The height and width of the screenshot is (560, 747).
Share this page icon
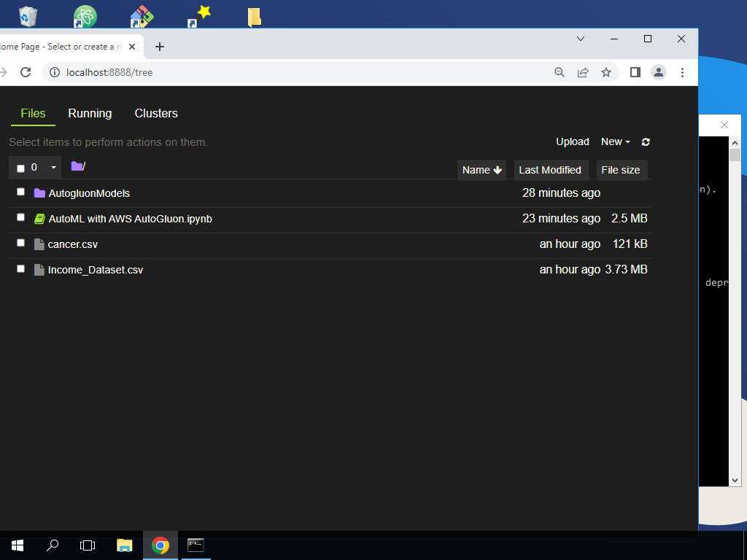pos(583,72)
